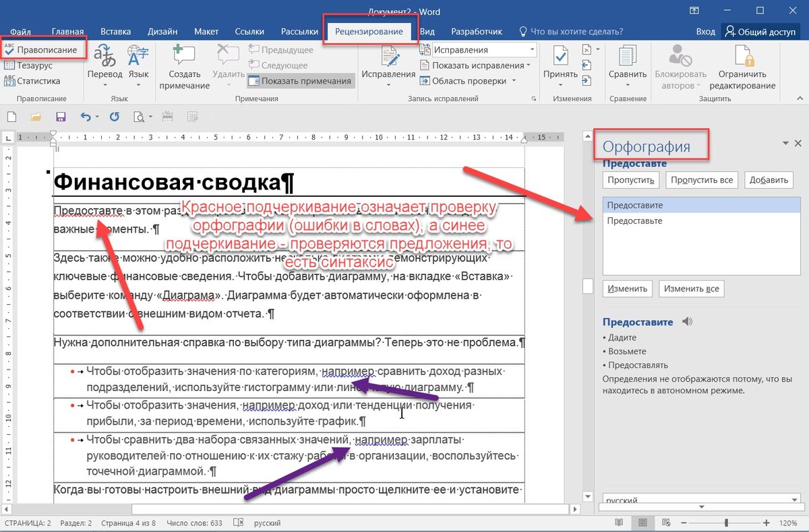809x532 pixels.
Task: Expand the Исправления display dropdown
Action: tap(532, 50)
